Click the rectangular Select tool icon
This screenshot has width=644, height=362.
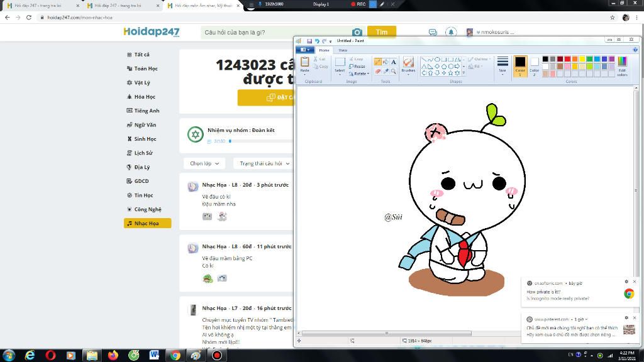click(x=340, y=62)
